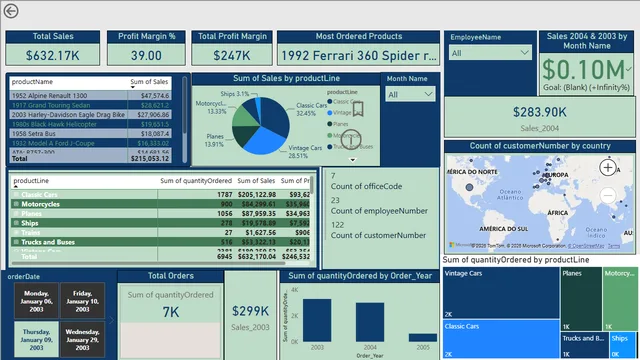Screen dimensions: 640x360
Task: Click the product table vertical scrollbar
Action: coord(184,106)
